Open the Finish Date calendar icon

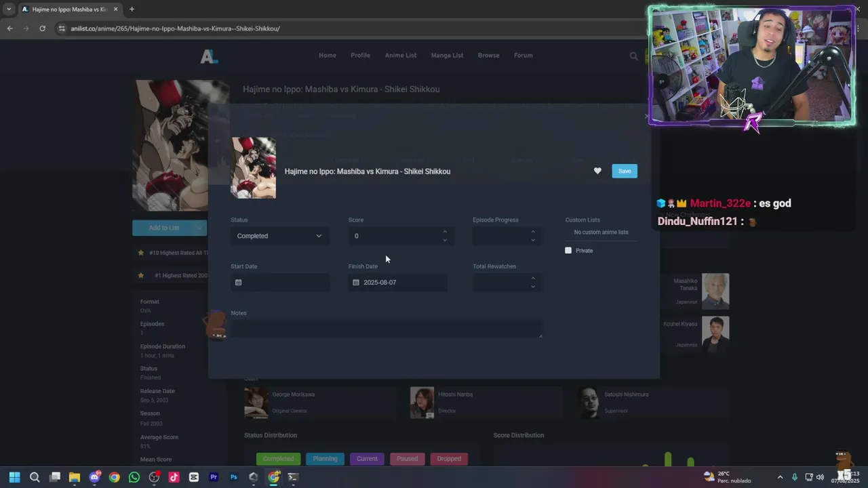tap(355, 282)
